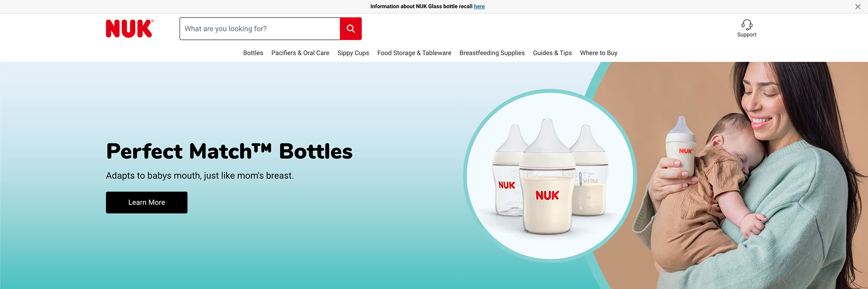Open the Bottles menu
Viewport: 868px width, 289px height.
[x=253, y=53]
